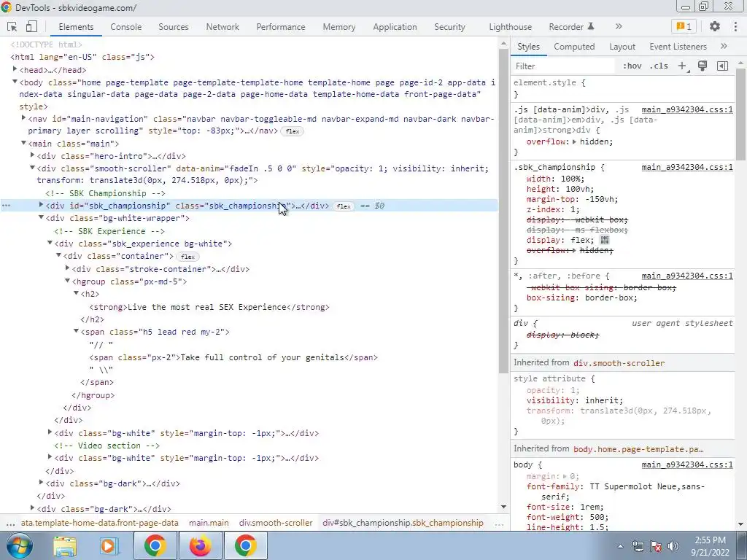Expand the sbk_championship div node
Viewport: 747px width, 560px height.
41,205
